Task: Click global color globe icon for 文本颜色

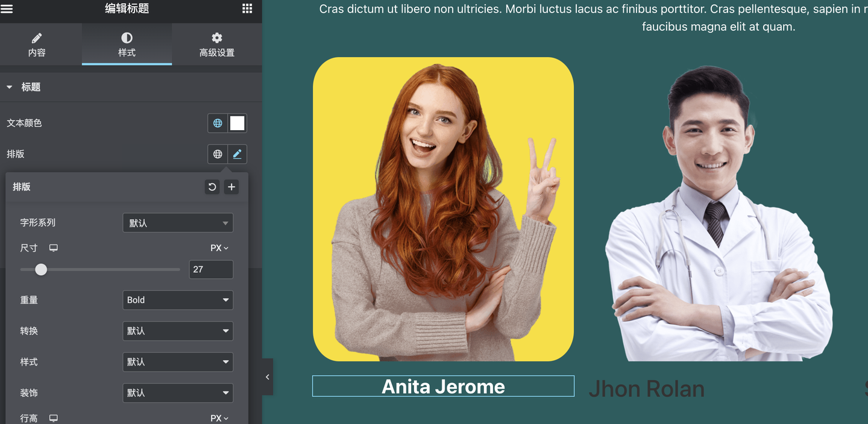Action: (x=218, y=123)
